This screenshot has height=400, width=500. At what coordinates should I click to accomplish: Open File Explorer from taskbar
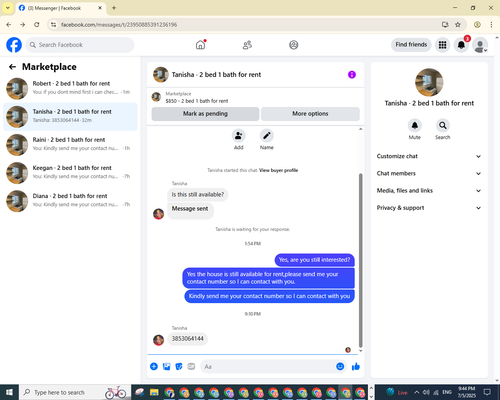click(x=154, y=392)
